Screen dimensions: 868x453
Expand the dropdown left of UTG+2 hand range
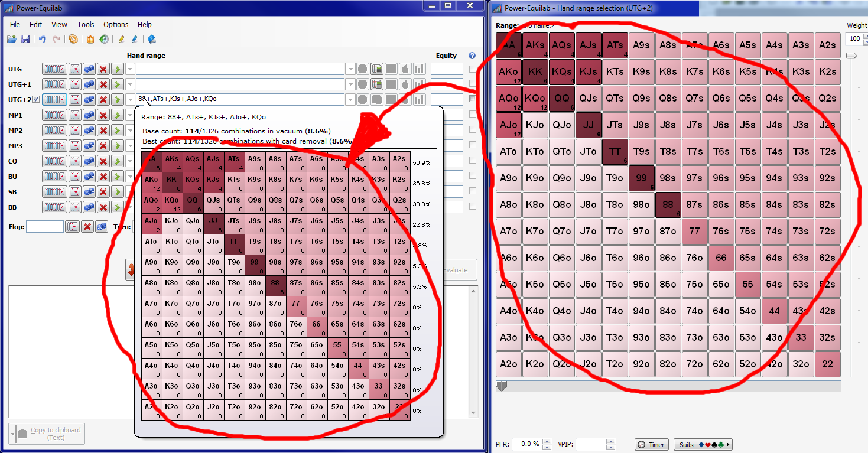(131, 100)
